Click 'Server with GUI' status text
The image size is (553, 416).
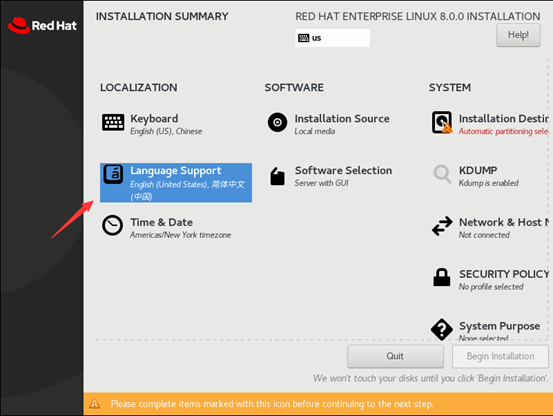(321, 183)
